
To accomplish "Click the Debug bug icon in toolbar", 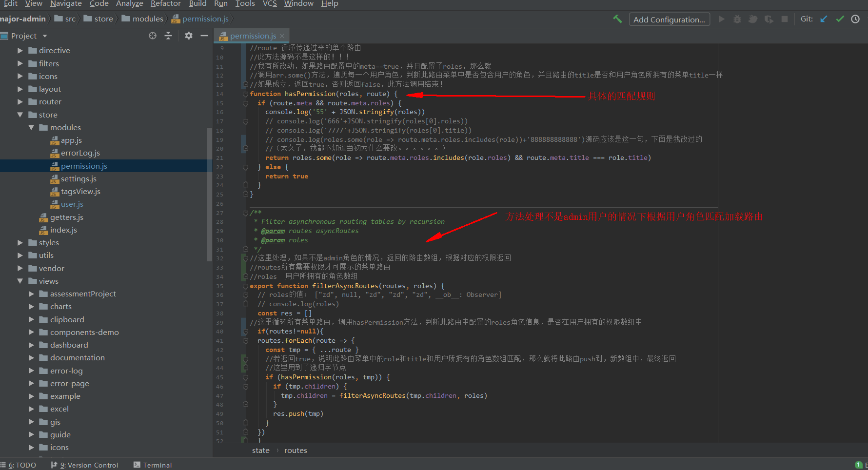I will click(737, 19).
